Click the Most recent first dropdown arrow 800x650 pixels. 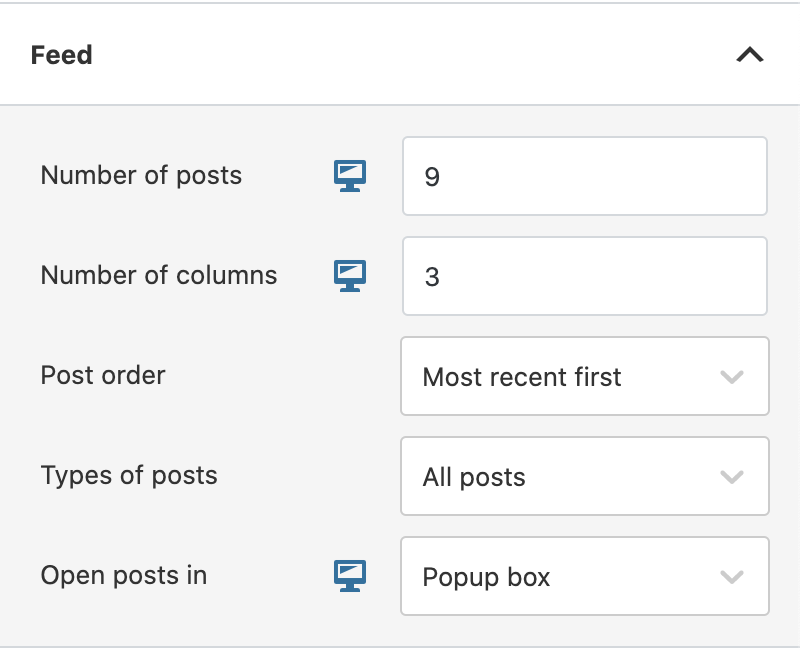pos(732,377)
